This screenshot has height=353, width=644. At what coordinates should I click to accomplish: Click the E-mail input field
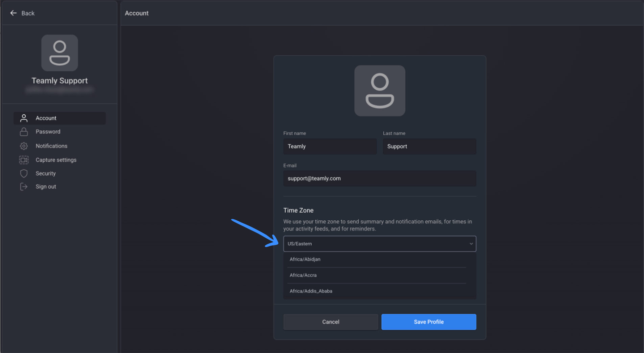pos(380,178)
